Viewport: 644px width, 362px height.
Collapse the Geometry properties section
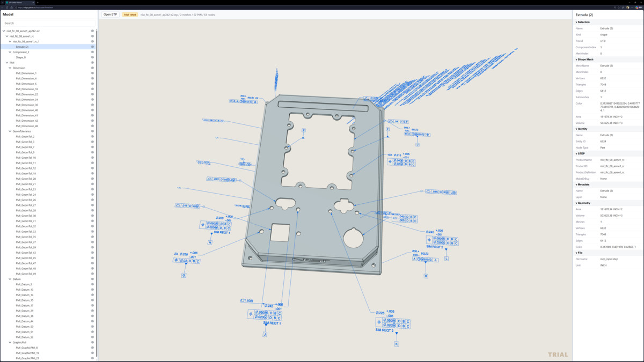tap(608, 203)
